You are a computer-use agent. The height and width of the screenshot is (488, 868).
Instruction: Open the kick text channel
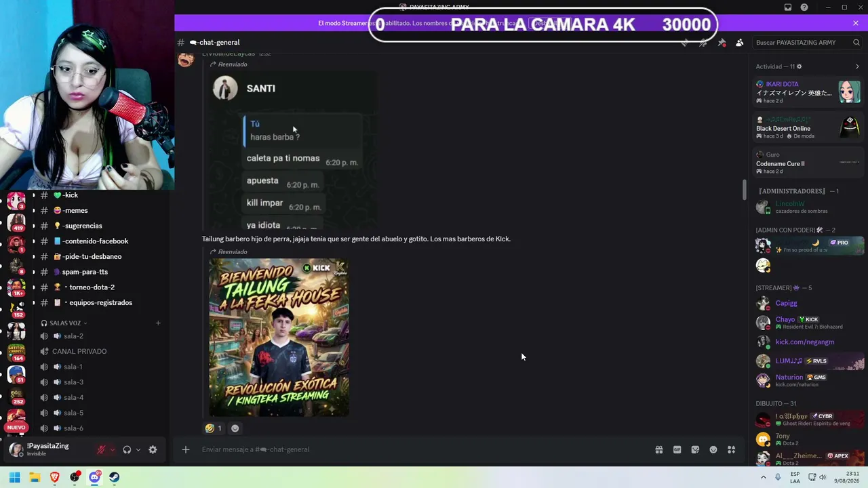point(100,195)
